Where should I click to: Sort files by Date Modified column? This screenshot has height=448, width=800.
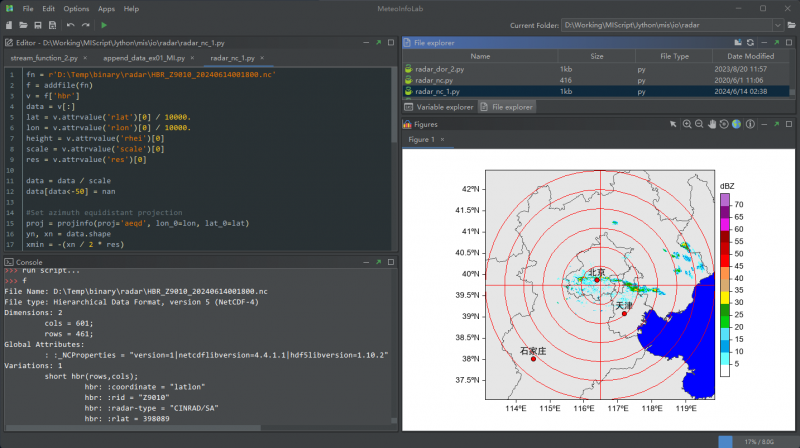pos(751,56)
